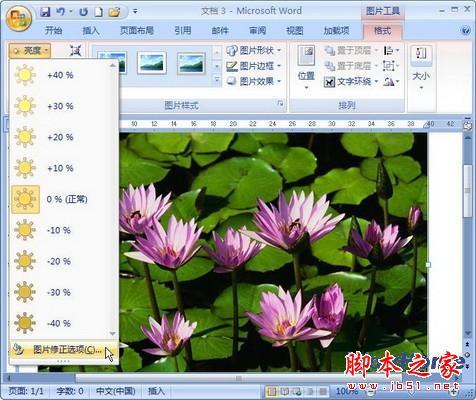
Task: Expand the quick access toolbar customize arrow
Action: 135,12
